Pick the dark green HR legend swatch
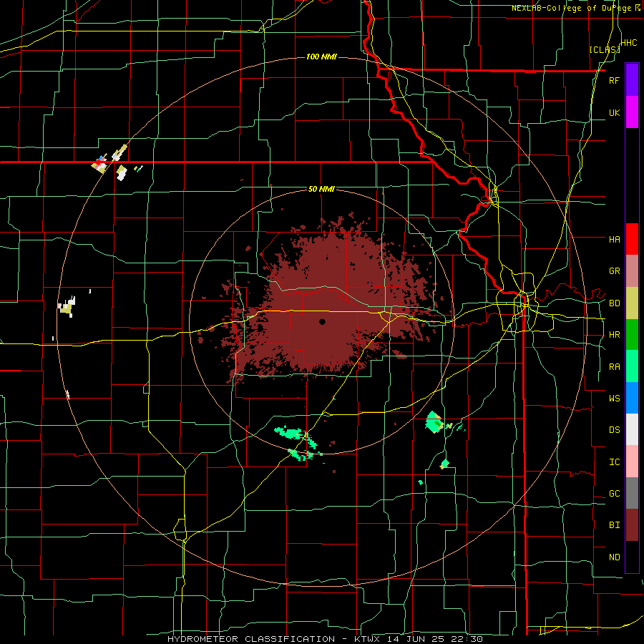Viewport: 644px width, 644px height. (632, 335)
